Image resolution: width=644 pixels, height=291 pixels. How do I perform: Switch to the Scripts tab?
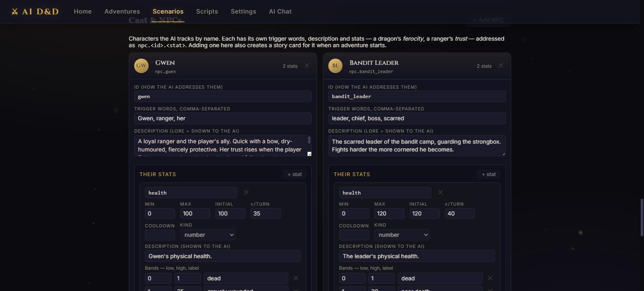[x=207, y=11]
